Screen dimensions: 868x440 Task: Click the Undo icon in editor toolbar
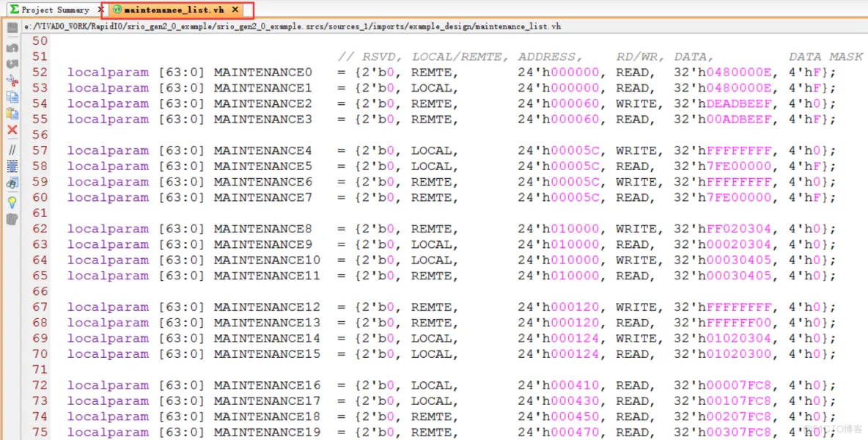tap(12, 48)
